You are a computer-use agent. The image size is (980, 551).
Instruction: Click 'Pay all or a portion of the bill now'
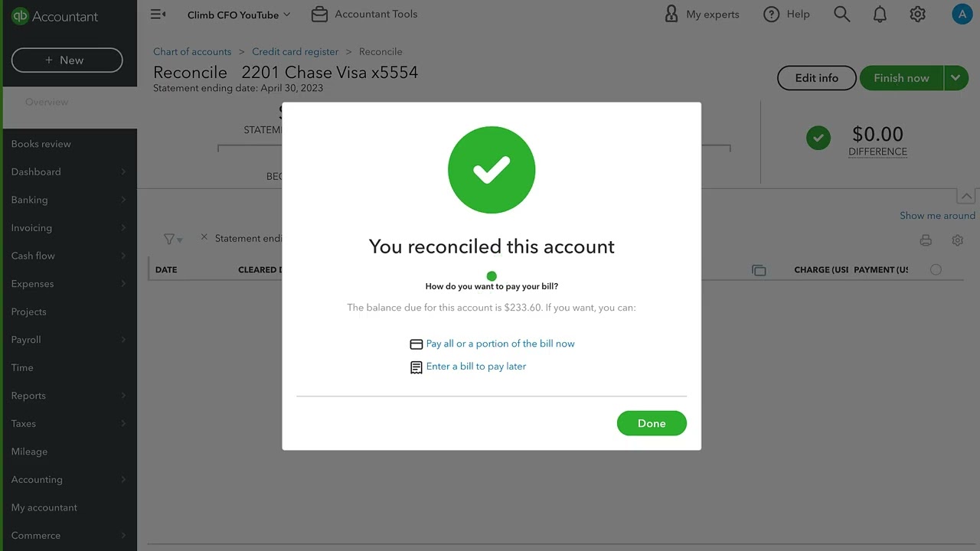(x=500, y=344)
